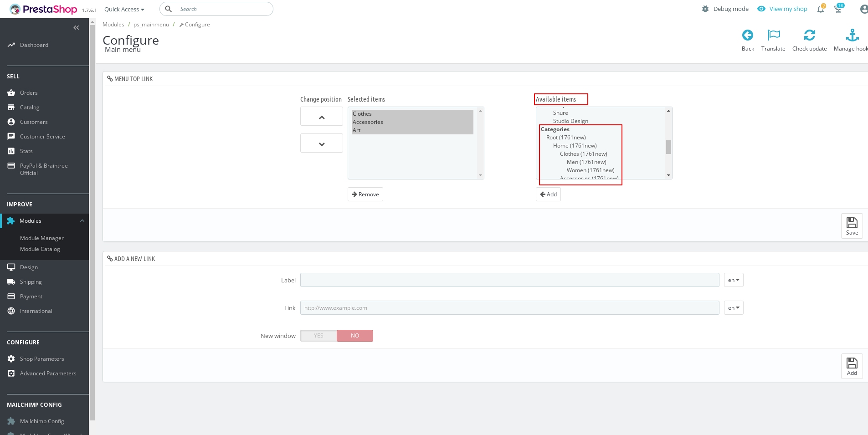The height and width of the screenshot is (435, 868).
Task: Open the notifications bell icon
Action: click(820, 9)
